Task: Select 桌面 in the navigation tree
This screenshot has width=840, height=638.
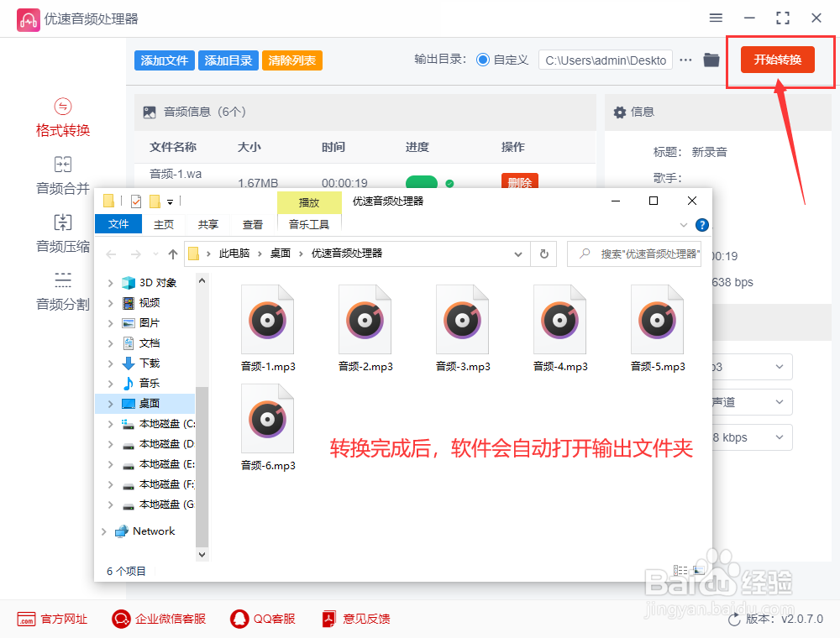Action: coord(150,404)
